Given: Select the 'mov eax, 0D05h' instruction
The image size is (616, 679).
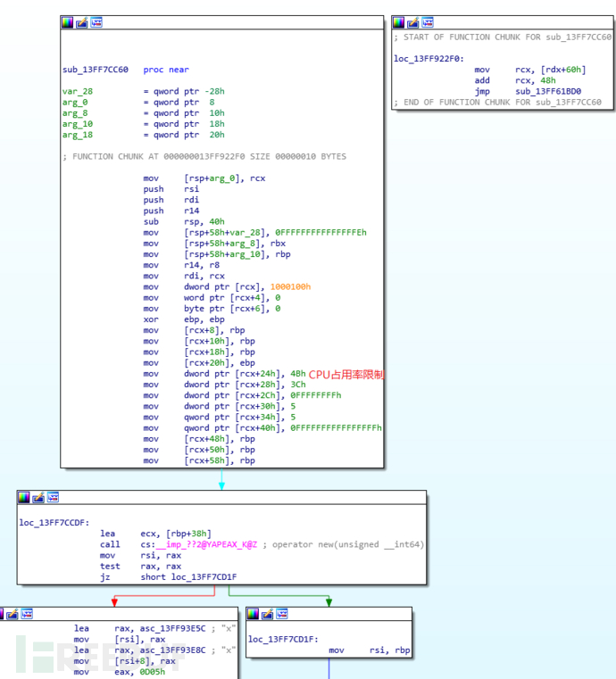Looking at the screenshot, I should pyautogui.click(x=119, y=672).
